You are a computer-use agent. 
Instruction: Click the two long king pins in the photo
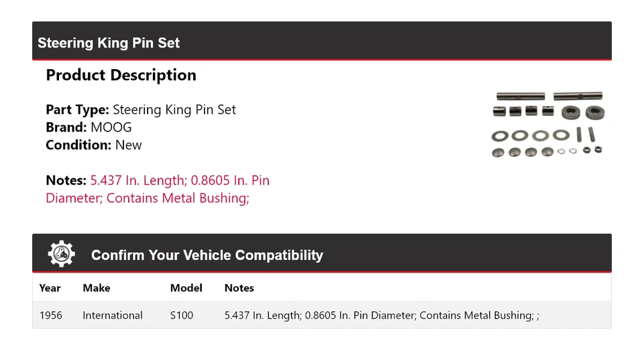(549, 97)
